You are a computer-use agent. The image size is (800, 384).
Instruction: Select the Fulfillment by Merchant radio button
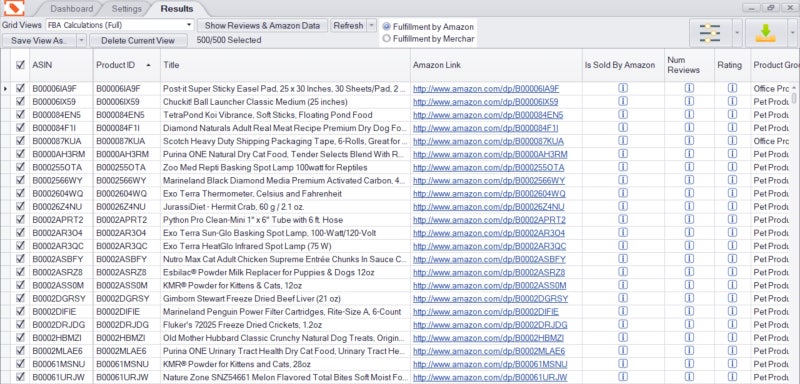pos(387,38)
